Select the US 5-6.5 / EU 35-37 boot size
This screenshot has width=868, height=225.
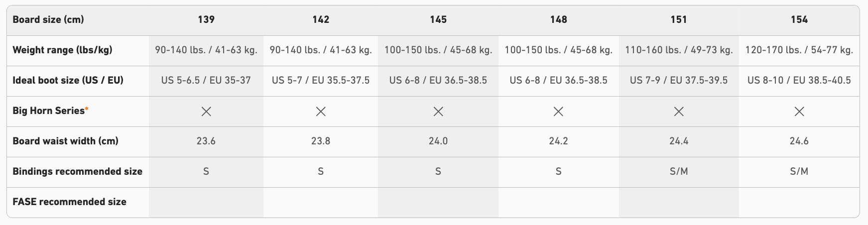coord(206,81)
